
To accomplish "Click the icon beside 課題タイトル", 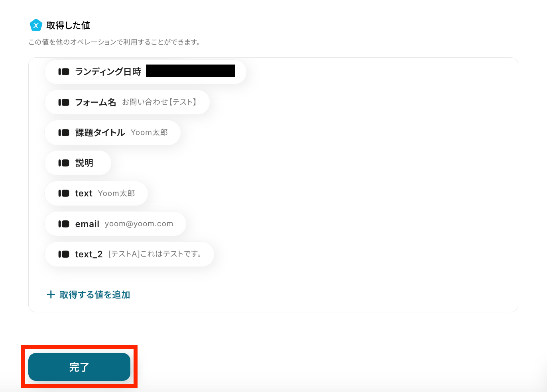I will (x=64, y=133).
